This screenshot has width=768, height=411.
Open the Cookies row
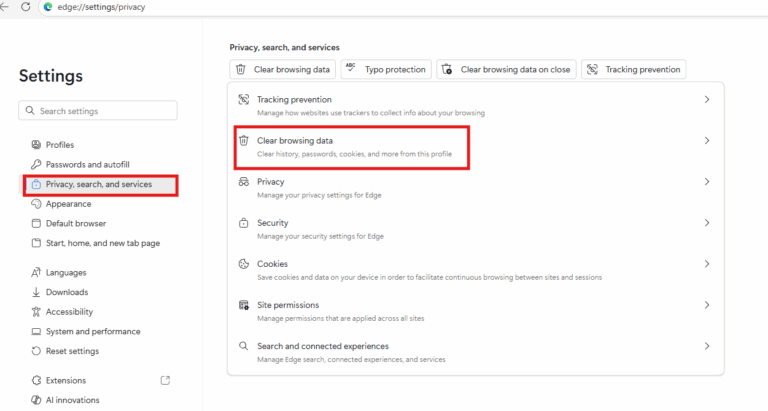point(476,270)
